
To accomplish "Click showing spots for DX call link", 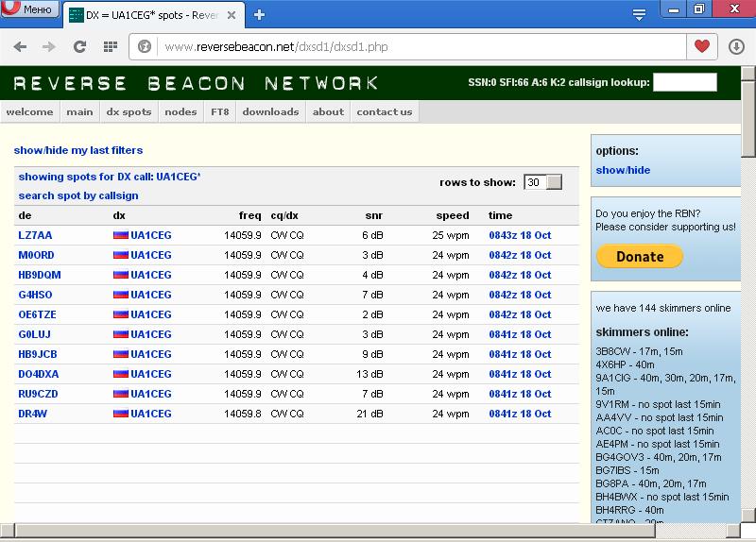I will (110, 177).
